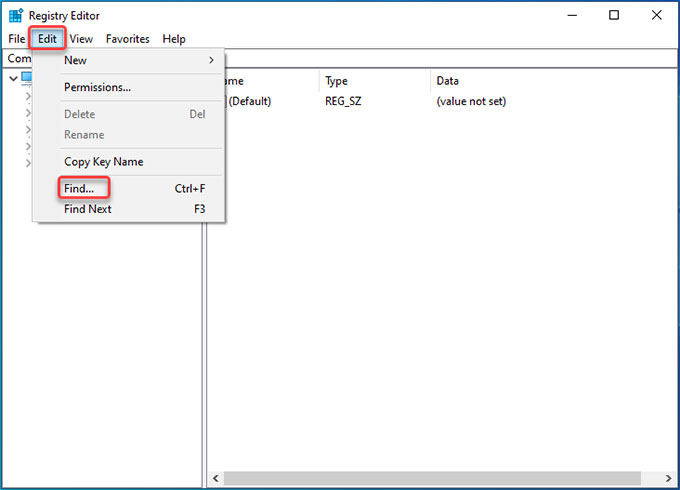680x490 pixels.
Task: Select the Computer icon in the tree
Action: tap(27, 78)
